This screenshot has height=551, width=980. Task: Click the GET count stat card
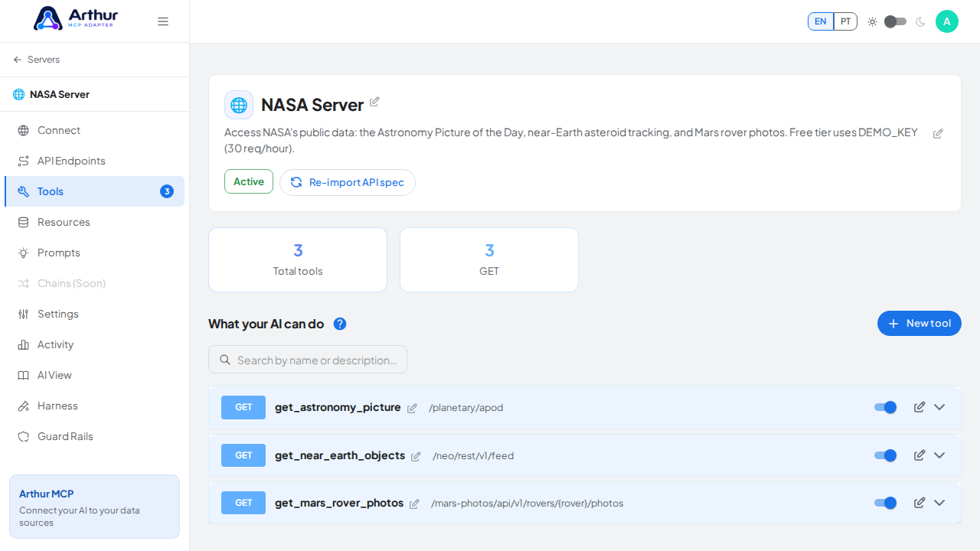pos(489,259)
